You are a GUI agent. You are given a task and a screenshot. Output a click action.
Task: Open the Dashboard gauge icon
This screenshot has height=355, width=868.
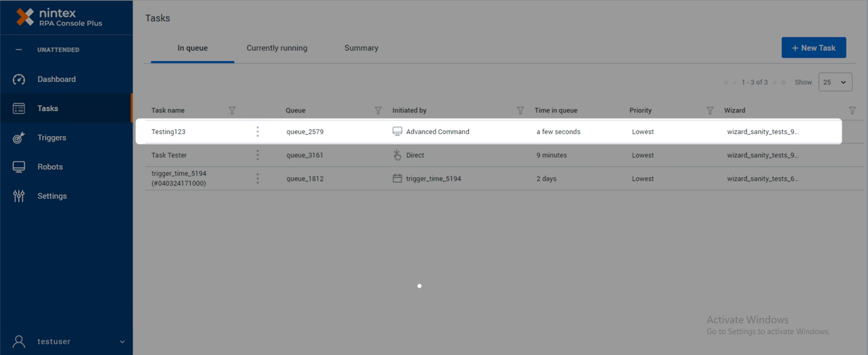(19, 79)
